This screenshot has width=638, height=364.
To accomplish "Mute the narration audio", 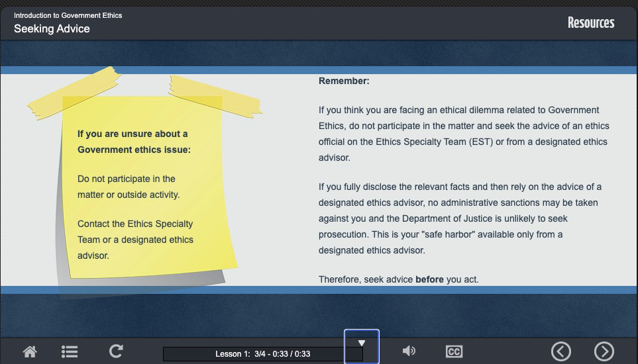I will coord(409,351).
